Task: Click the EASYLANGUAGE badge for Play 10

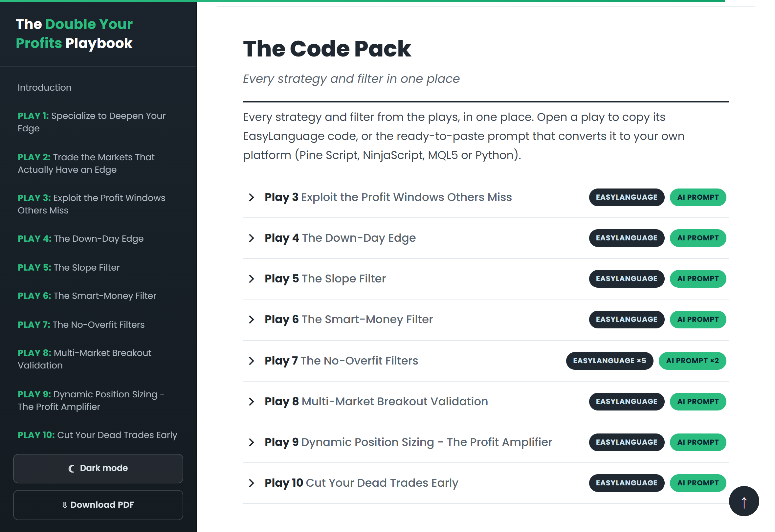Action: click(x=626, y=483)
